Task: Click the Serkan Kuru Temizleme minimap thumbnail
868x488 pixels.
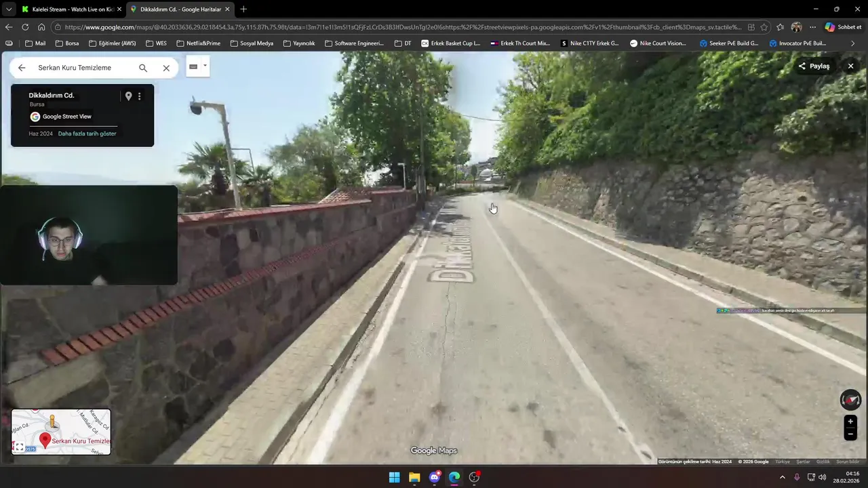Action: [61, 432]
